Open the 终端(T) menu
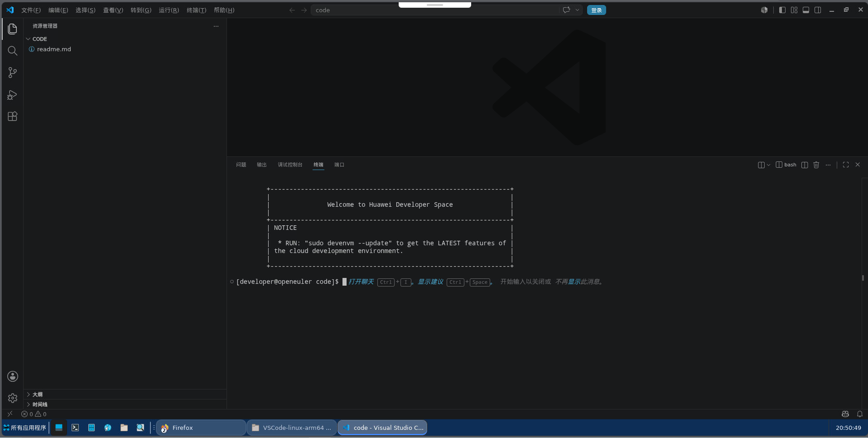Screen dimensions: 868x438 click(x=197, y=10)
